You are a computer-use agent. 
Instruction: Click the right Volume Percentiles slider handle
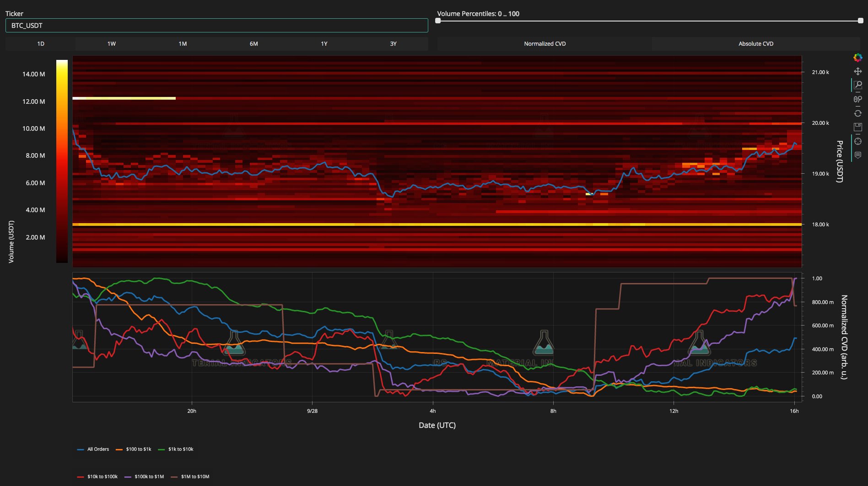pos(860,21)
